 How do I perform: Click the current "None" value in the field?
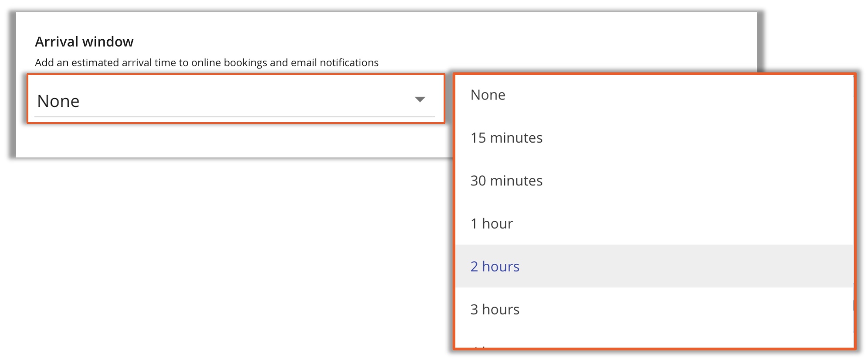pyautogui.click(x=58, y=101)
